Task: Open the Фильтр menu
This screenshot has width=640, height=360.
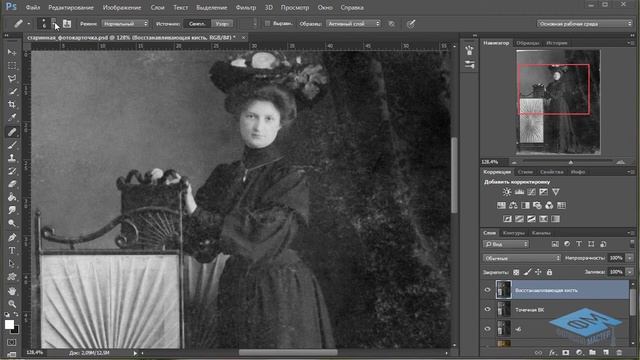Action: coord(246,7)
